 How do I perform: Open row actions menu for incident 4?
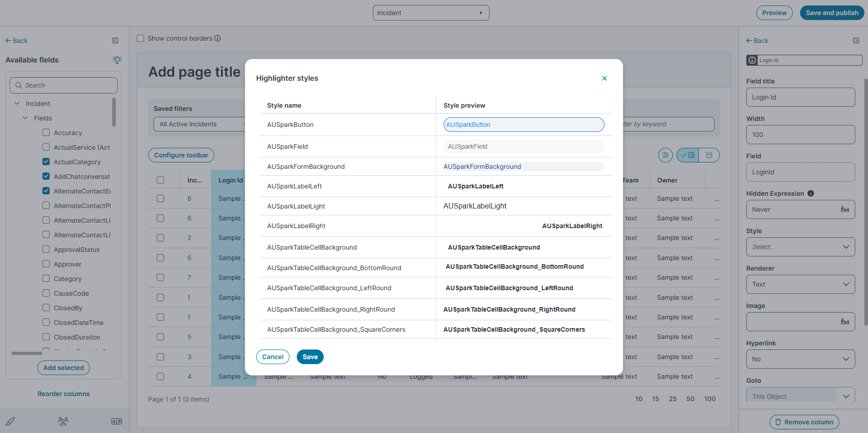(x=717, y=377)
